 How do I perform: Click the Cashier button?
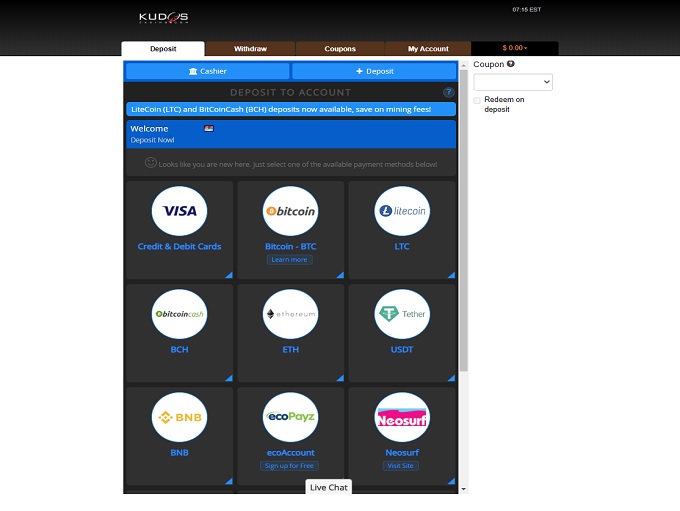coord(208,71)
